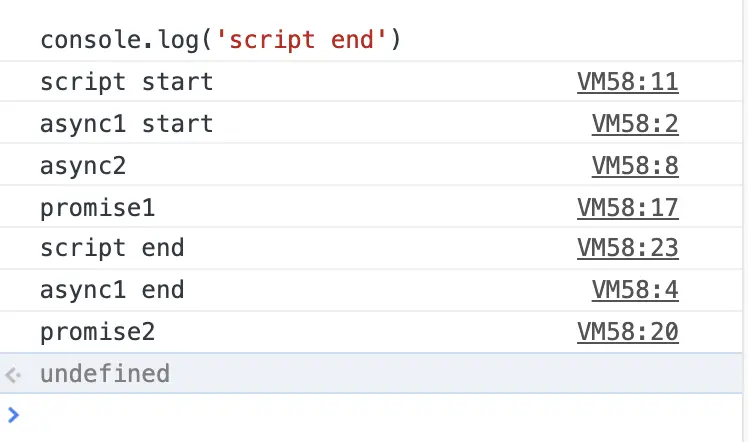This screenshot has height=442, width=748.
Task: Open source link VM58:2
Action: point(635,123)
